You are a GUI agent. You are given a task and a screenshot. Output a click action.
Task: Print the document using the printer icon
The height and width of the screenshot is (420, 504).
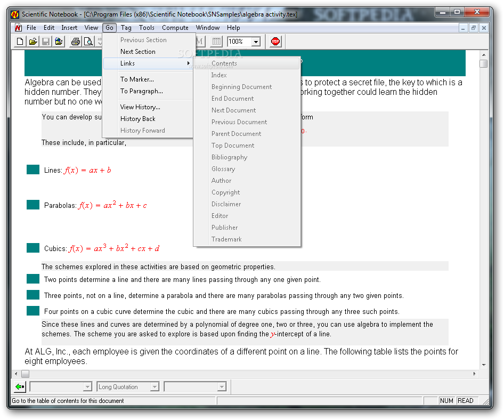(76, 42)
